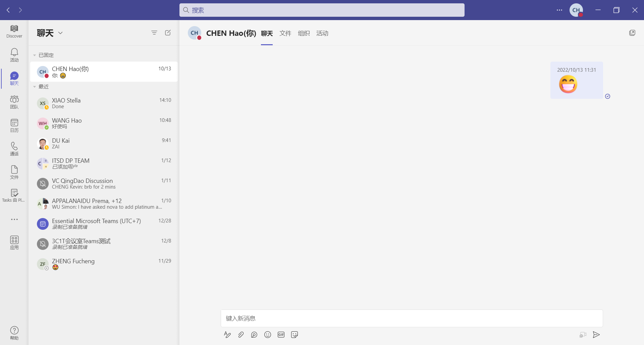
Task: Open the GIF picker
Action: pyautogui.click(x=281, y=335)
